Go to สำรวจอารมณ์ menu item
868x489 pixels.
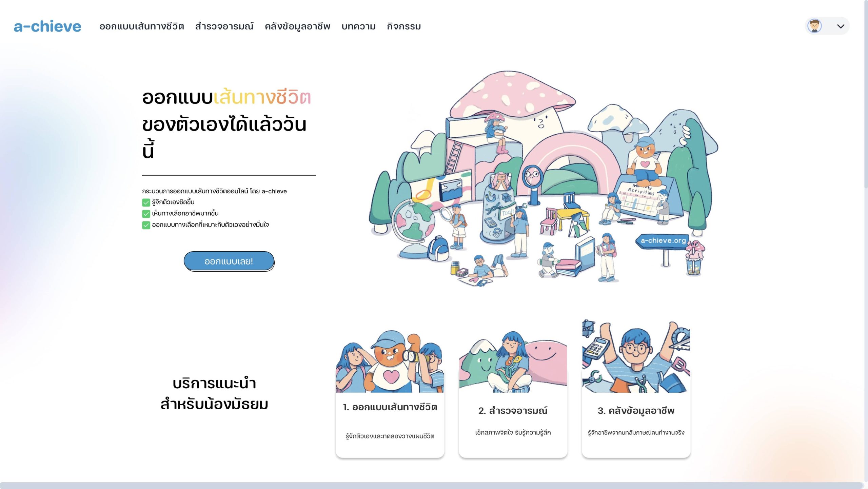point(224,26)
